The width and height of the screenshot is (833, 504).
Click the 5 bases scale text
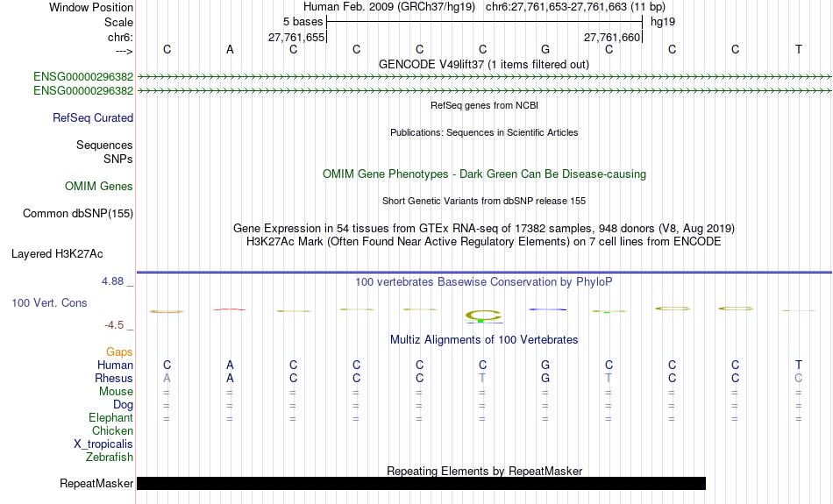point(303,22)
